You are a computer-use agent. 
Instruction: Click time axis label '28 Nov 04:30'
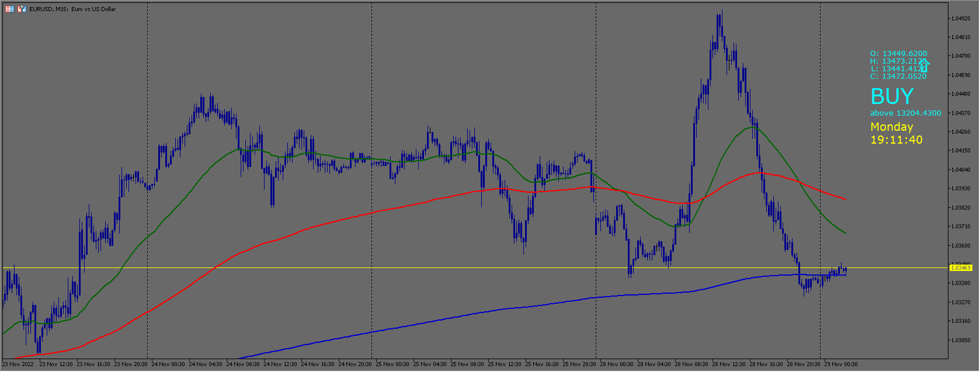tap(654, 364)
